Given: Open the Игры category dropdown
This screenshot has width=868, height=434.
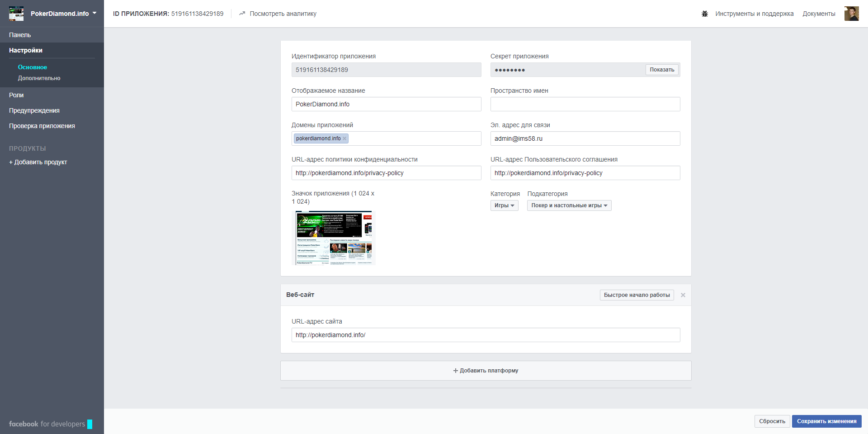Looking at the screenshot, I should click(x=504, y=205).
